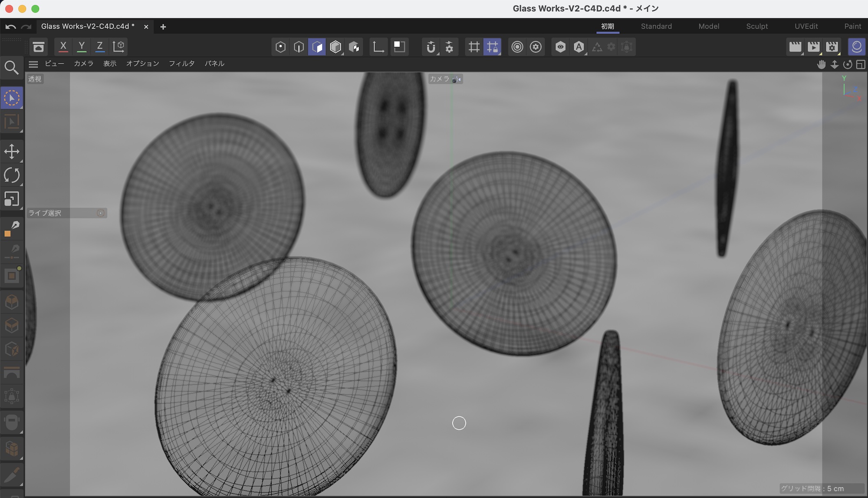The height and width of the screenshot is (498, 868).
Task: Select the Scale tool in left toolbar
Action: click(12, 199)
